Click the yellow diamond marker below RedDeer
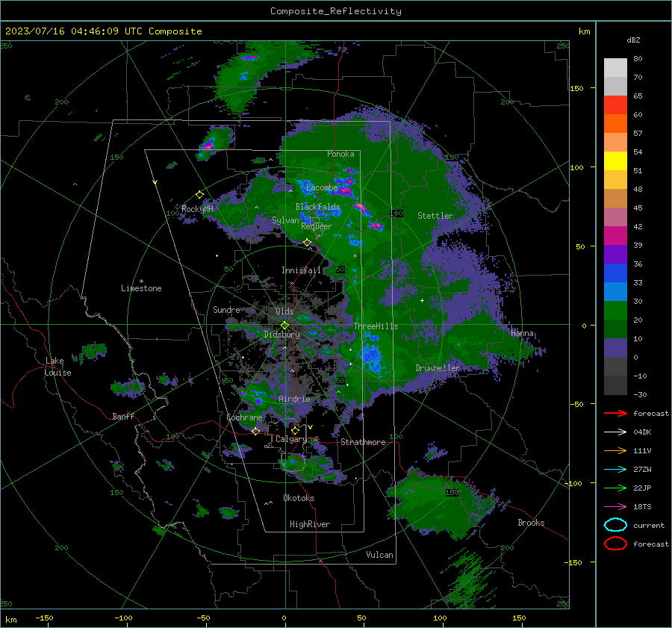Screen dimensions: 672x628 pos(308,243)
